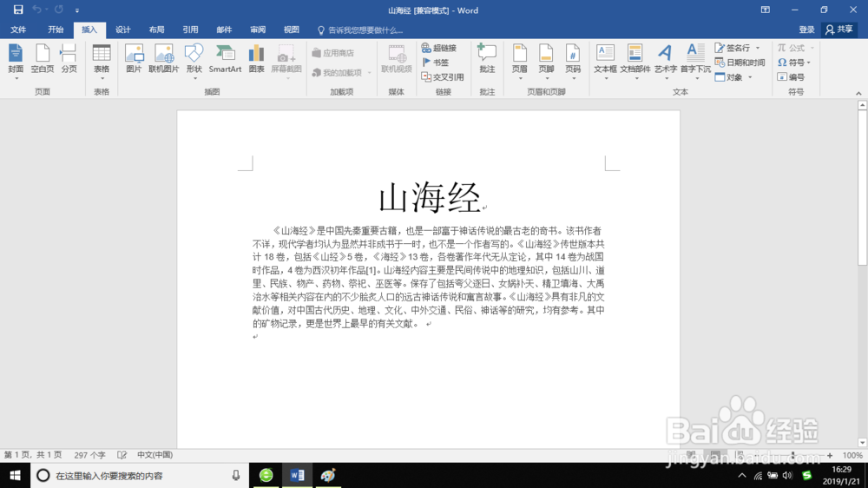868x488 pixels.
Task: Add a comment (批注)
Action: (x=487, y=60)
